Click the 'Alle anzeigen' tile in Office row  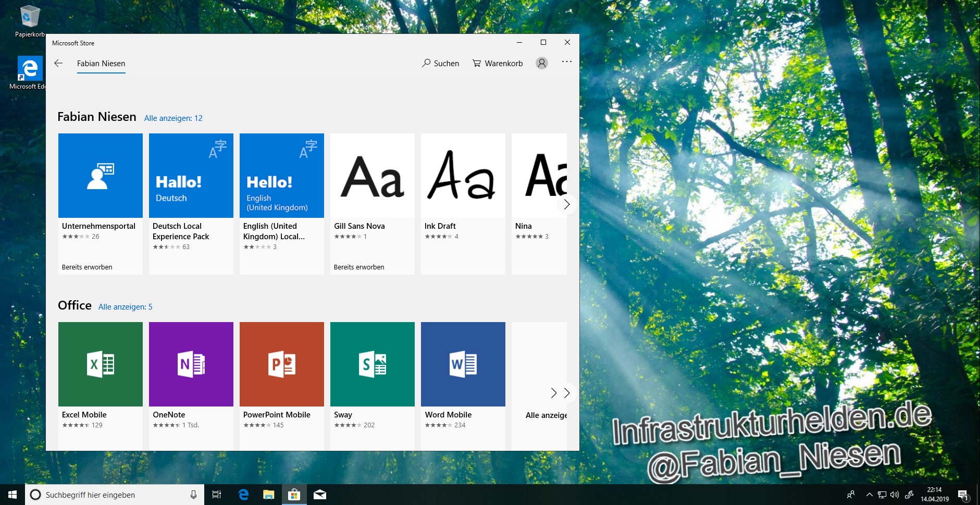539,386
